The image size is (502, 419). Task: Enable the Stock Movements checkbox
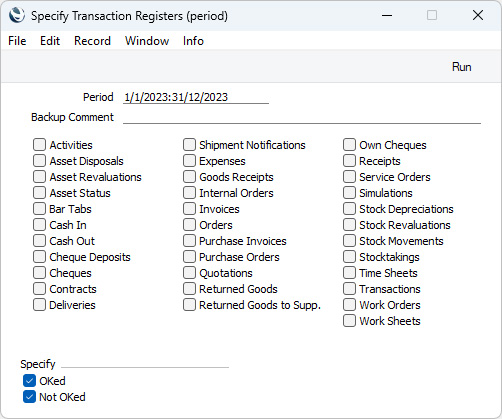pos(349,241)
